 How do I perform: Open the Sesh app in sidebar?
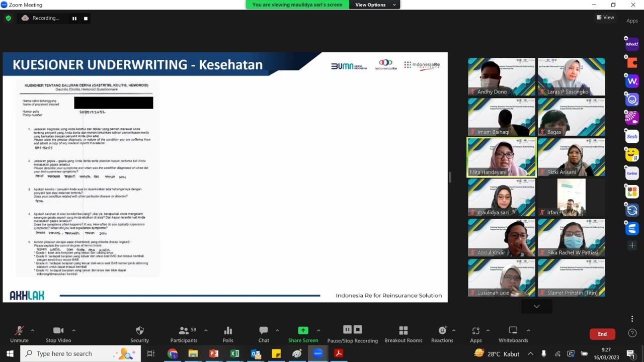(x=632, y=136)
